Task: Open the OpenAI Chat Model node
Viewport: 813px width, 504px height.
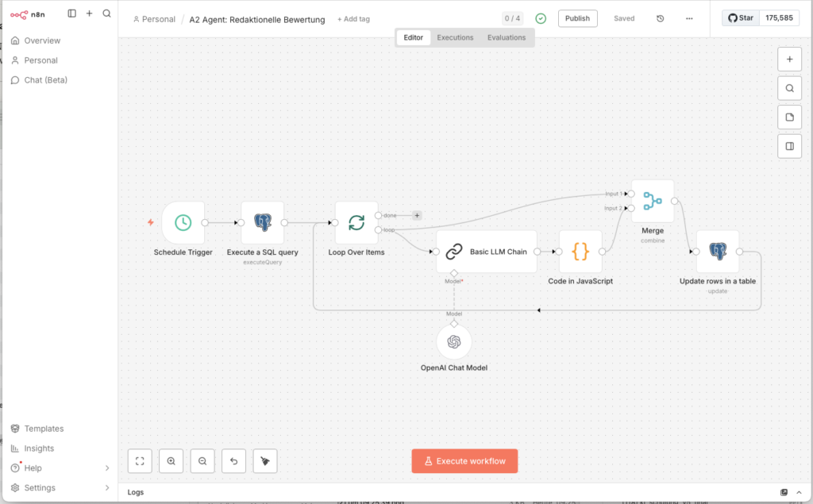Action: tap(454, 342)
